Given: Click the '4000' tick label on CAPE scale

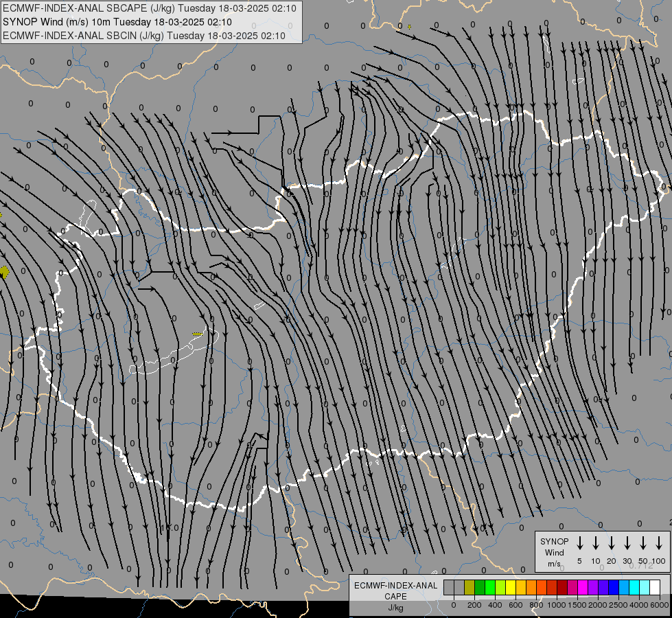Looking at the screenshot, I should click(639, 605).
